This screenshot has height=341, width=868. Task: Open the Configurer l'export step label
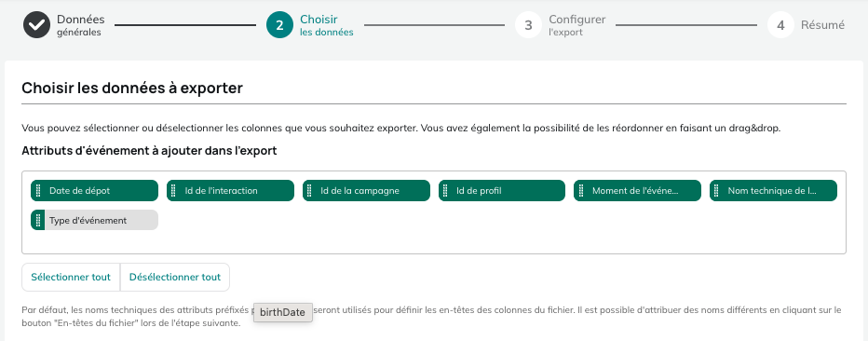coord(577,25)
